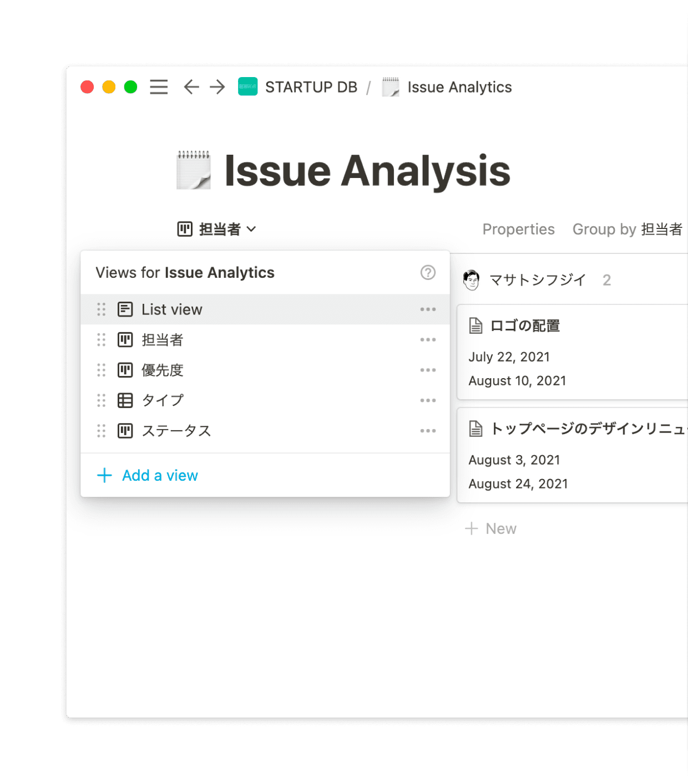Open the 担当者 view switcher dropdown
The image size is (688, 784).
(216, 228)
